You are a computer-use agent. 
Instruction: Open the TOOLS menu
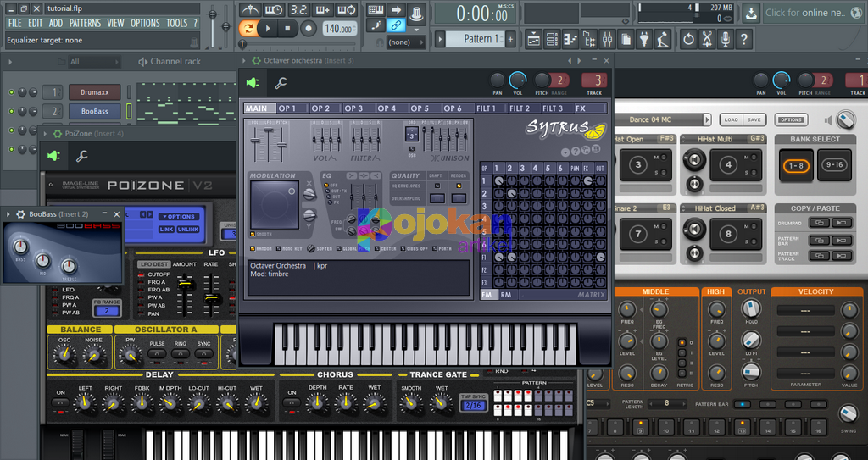(176, 23)
